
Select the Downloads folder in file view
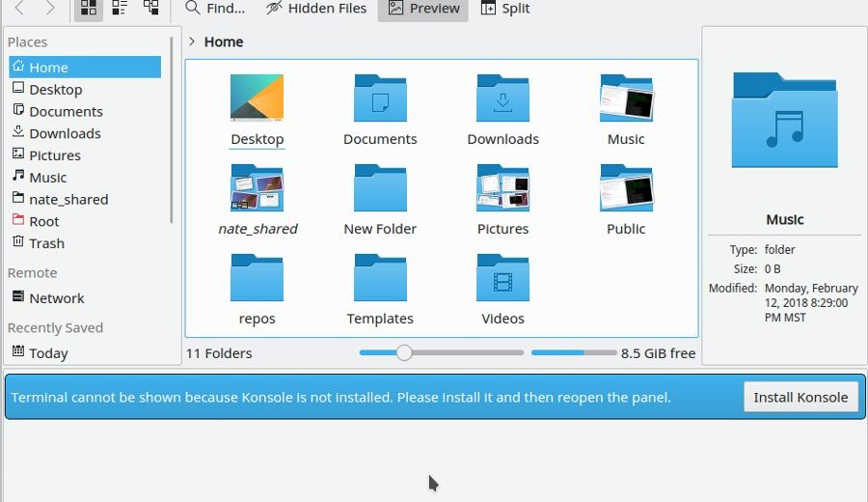[x=502, y=99]
